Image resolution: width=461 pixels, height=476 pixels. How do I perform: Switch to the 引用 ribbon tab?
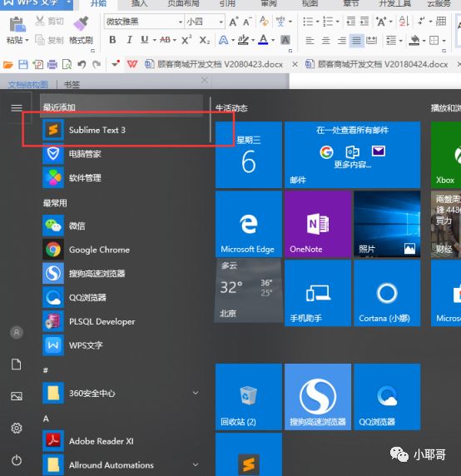click(227, 3)
